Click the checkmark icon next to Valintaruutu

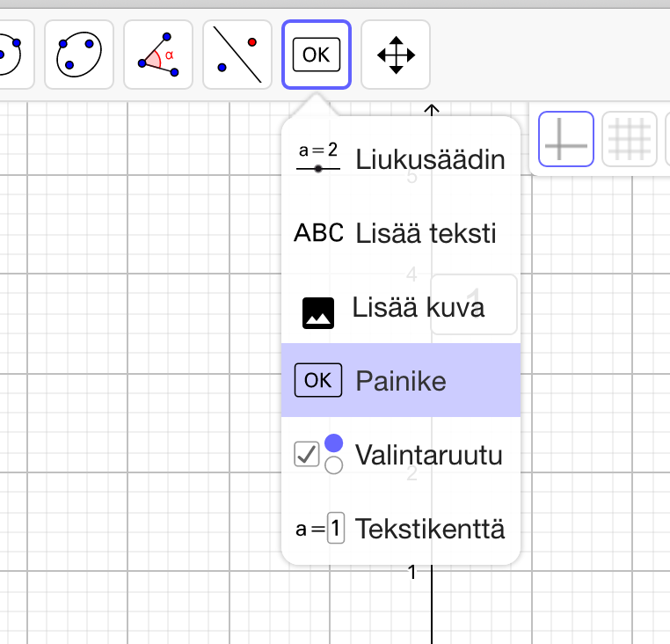306,455
